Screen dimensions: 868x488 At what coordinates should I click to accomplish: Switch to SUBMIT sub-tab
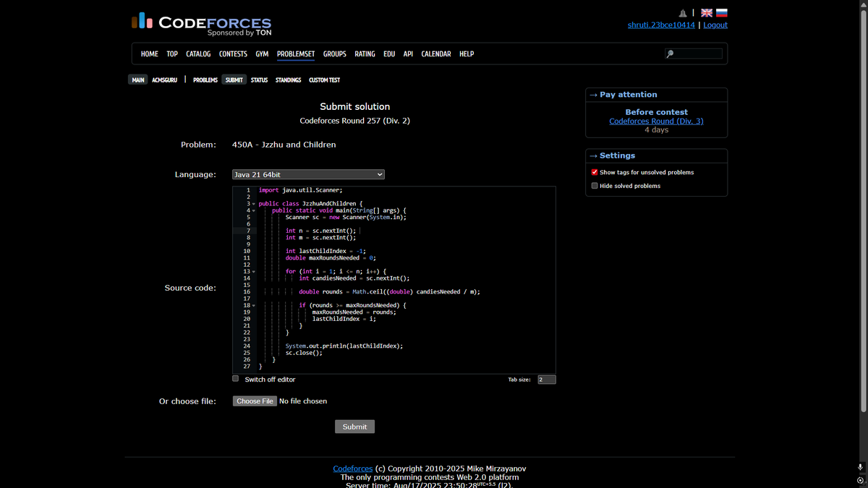[x=234, y=80]
